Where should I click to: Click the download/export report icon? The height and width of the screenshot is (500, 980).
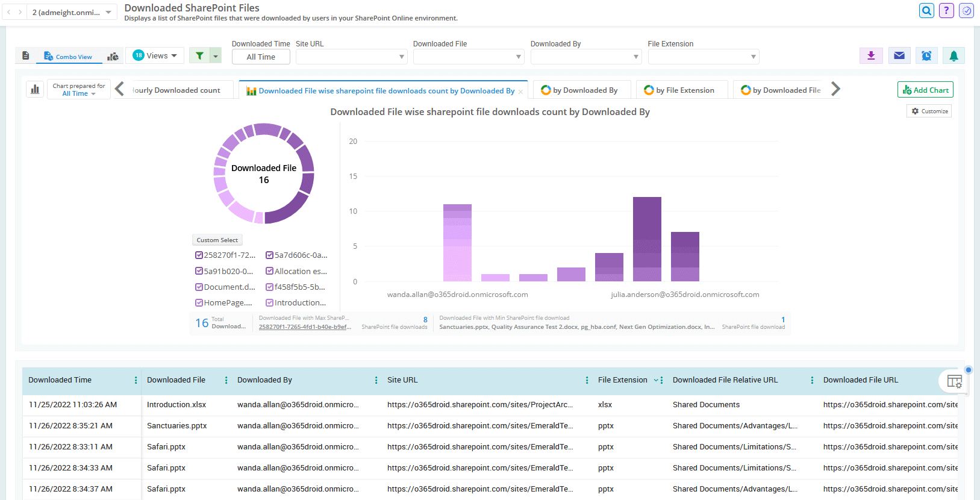(x=870, y=56)
